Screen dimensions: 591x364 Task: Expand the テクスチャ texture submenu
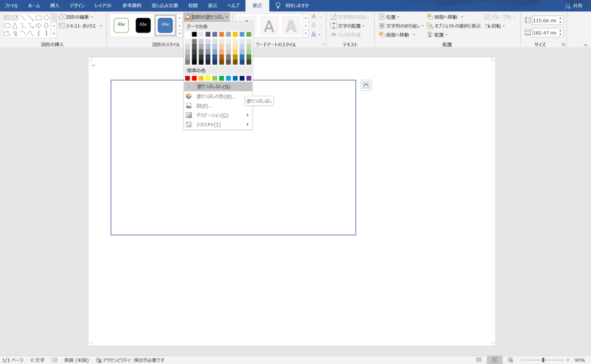pyautogui.click(x=218, y=124)
